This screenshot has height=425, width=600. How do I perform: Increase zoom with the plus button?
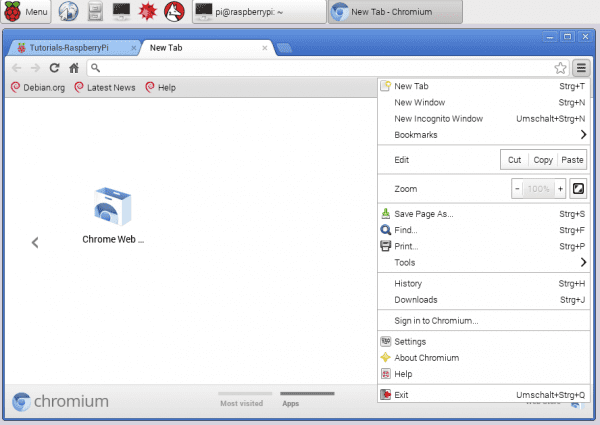coord(561,188)
